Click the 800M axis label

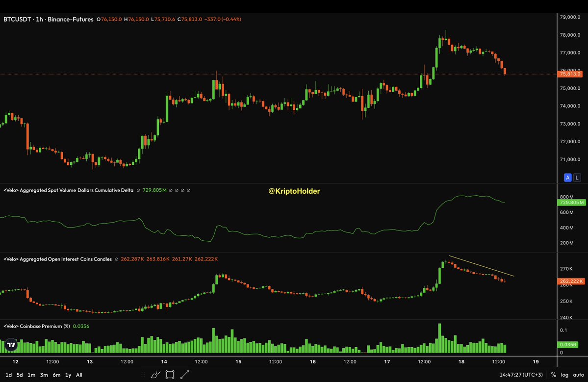[x=566, y=197]
